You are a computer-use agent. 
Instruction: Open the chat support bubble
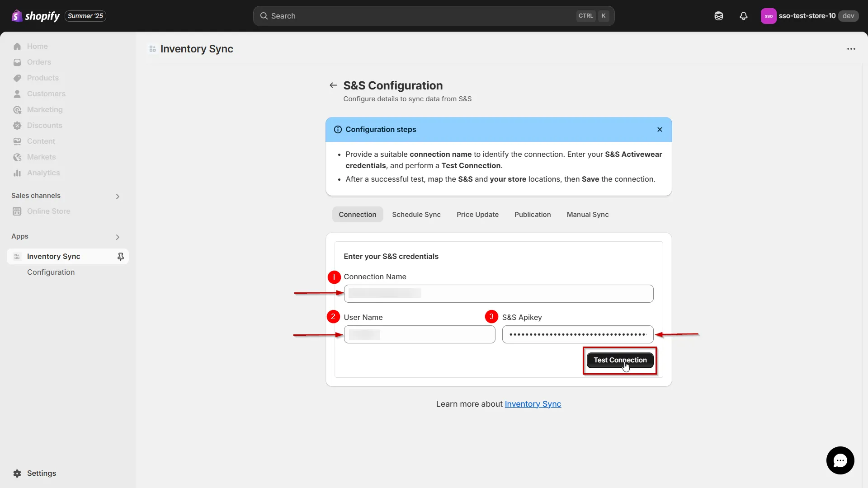coord(840,460)
